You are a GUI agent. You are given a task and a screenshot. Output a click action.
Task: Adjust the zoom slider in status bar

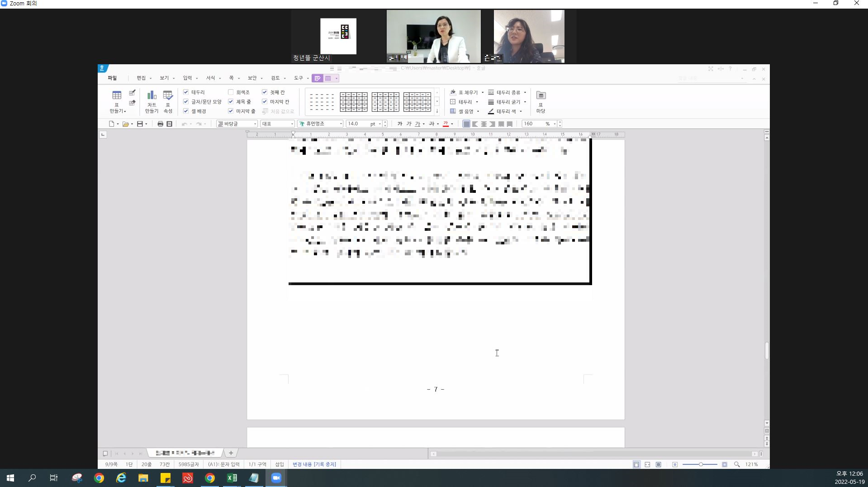(x=701, y=464)
